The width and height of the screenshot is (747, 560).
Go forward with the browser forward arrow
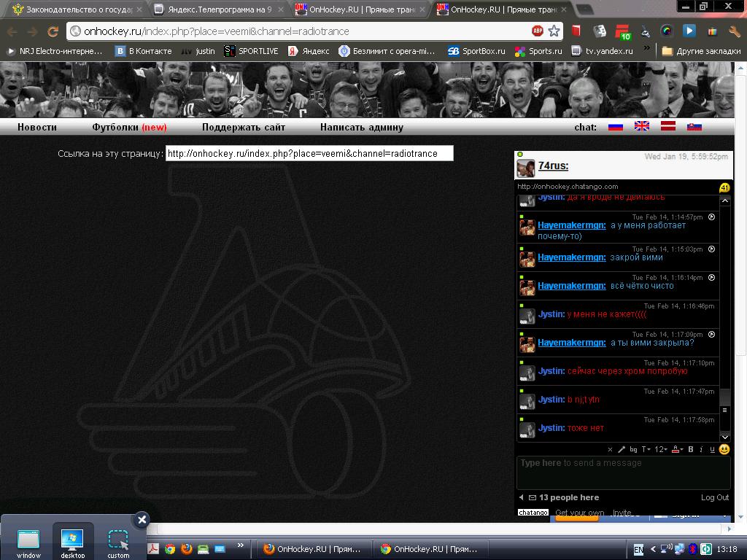click(32, 31)
